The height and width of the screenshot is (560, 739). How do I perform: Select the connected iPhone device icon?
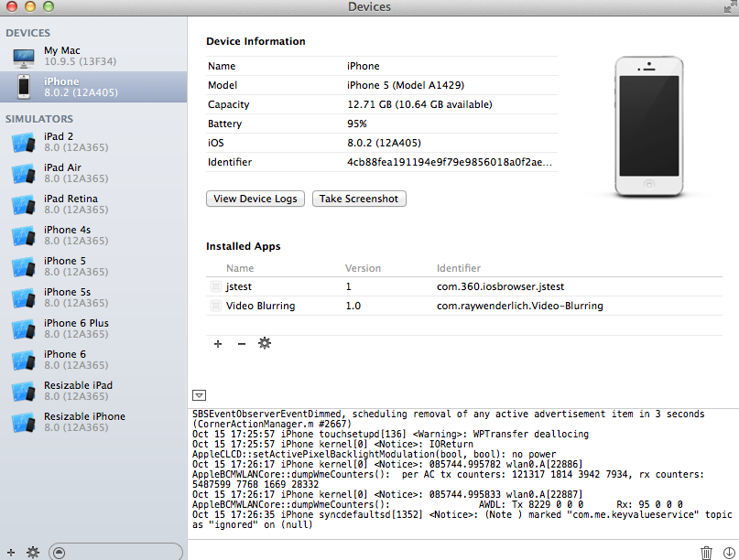click(24, 87)
